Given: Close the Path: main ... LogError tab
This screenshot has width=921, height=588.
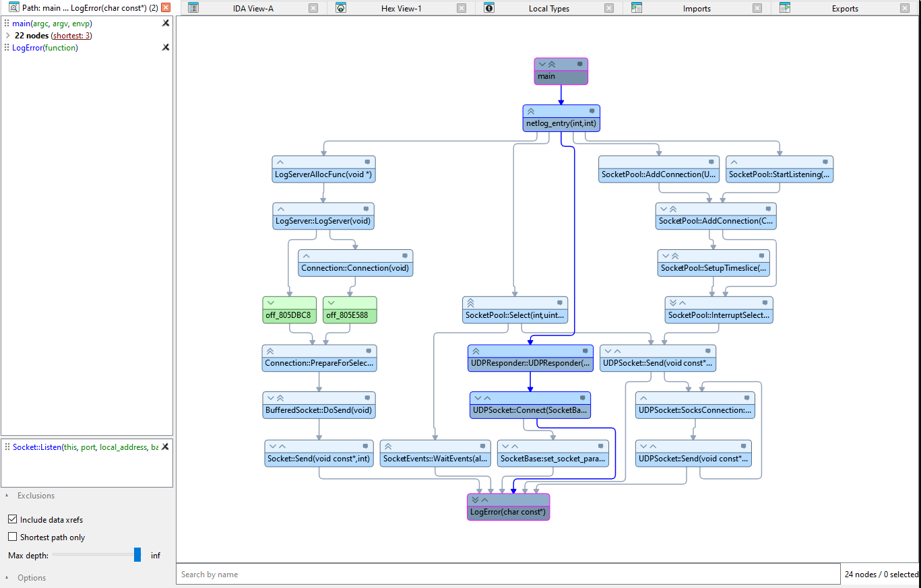Looking at the screenshot, I should pyautogui.click(x=166, y=8).
